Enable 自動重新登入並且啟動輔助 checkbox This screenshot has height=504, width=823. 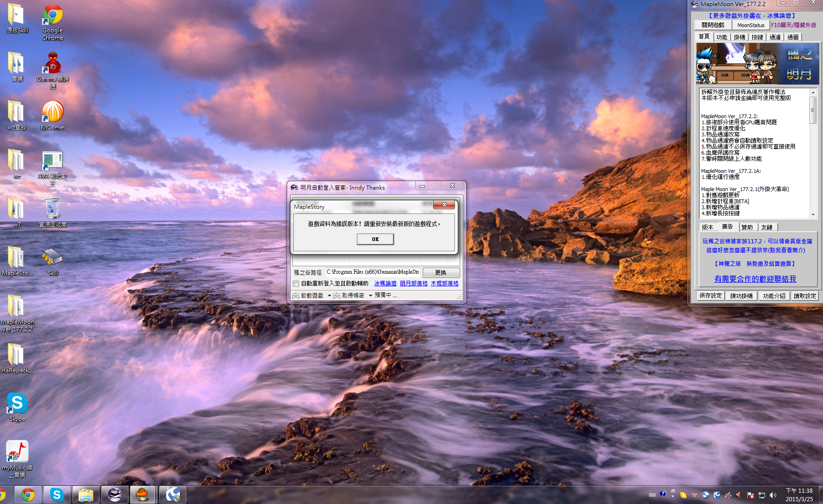[x=296, y=284]
